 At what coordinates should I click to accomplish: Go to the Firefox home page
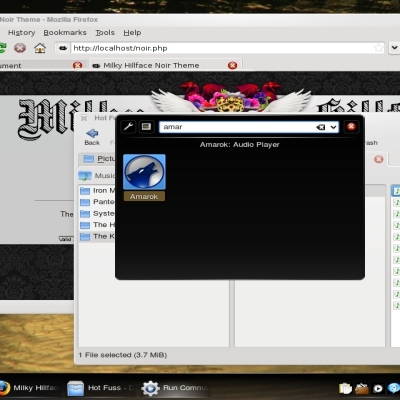[40, 48]
